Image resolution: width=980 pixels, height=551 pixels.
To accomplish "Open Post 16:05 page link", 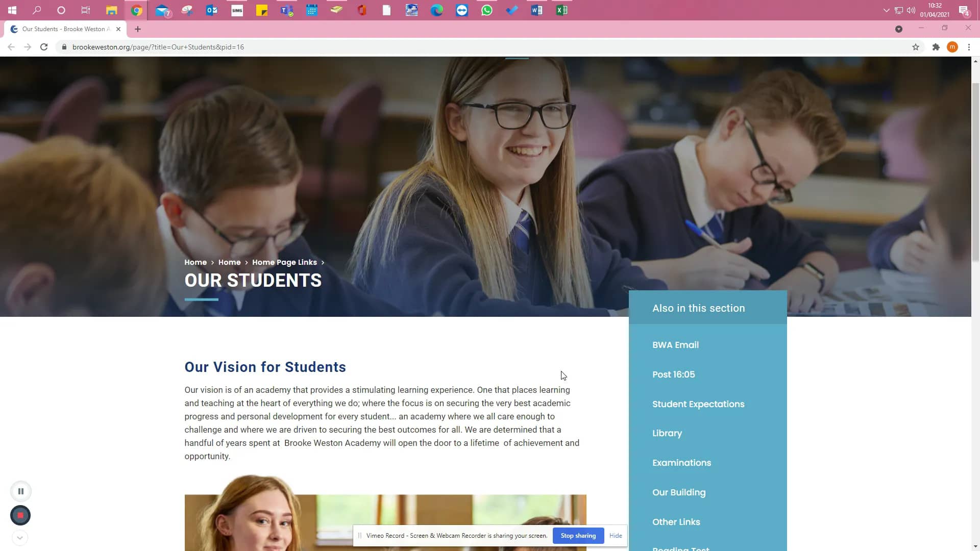I will tap(674, 374).
